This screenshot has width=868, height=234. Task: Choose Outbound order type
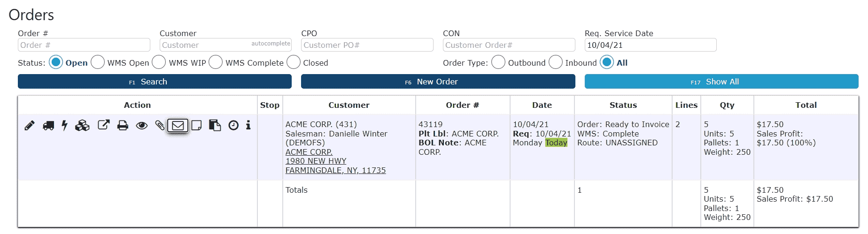498,62
